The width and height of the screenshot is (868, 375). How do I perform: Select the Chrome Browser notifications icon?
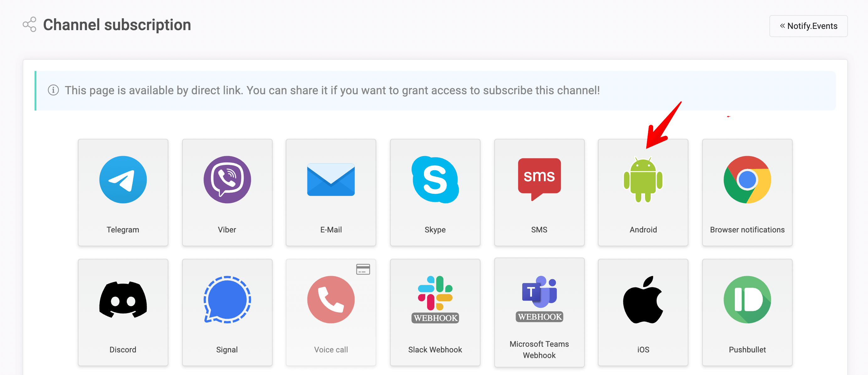click(747, 180)
